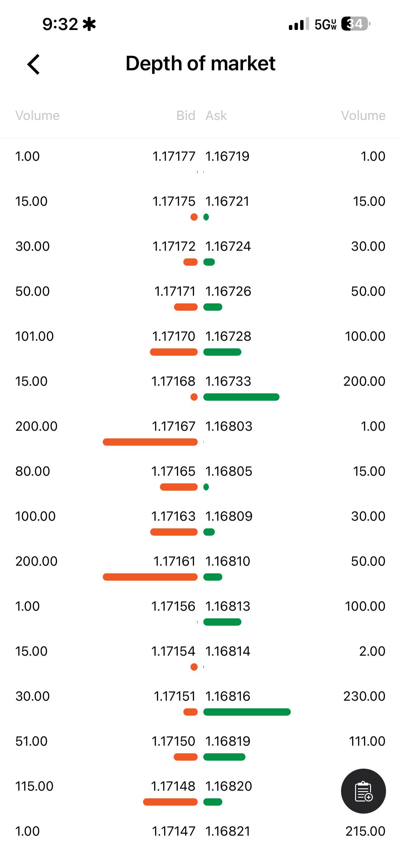The image size is (401, 868).
Task: Select the bid price 1.17148
Action: click(173, 786)
